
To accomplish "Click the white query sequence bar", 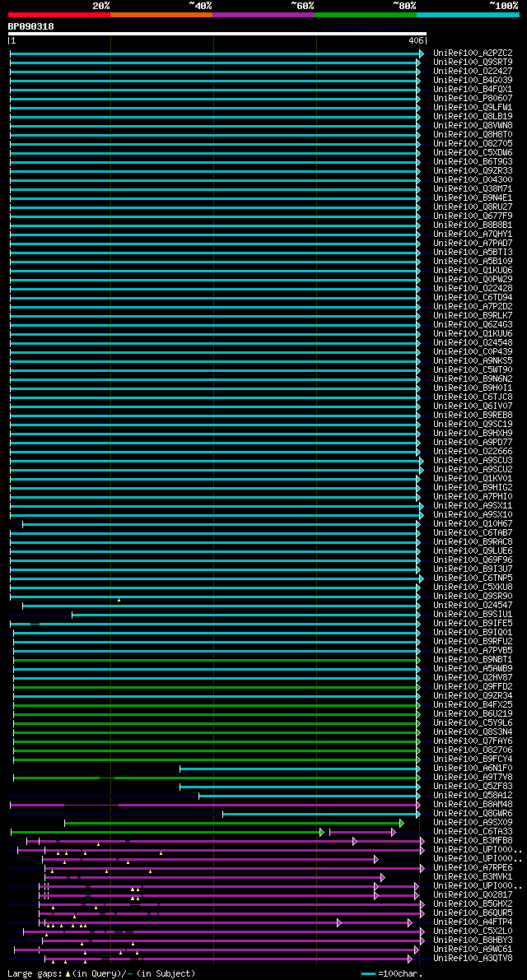I will [217, 34].
